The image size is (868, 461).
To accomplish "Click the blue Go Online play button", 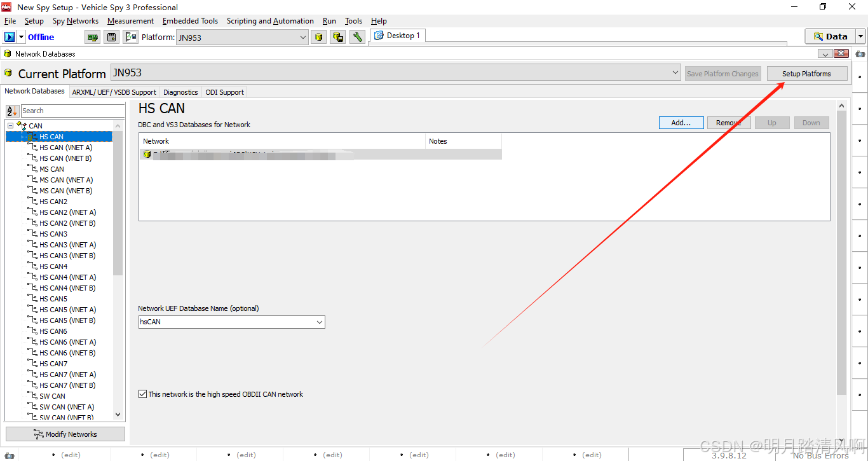I will 10,37.
